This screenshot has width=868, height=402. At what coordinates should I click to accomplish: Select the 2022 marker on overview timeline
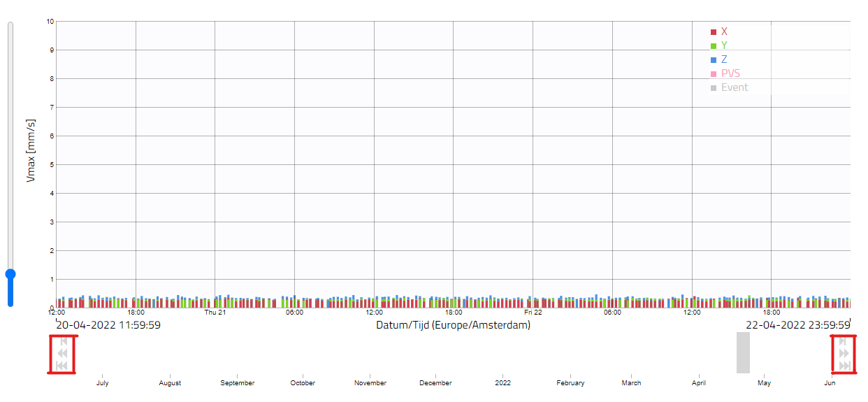click(x=502, y=382)
